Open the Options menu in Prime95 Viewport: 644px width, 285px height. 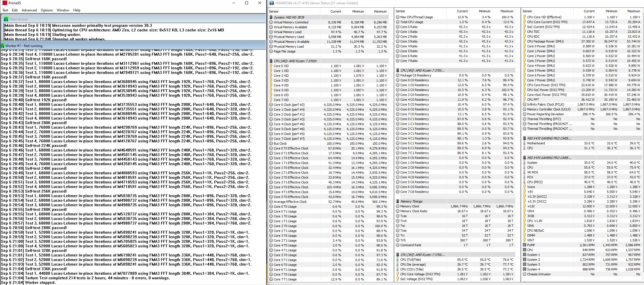point(47,10)
